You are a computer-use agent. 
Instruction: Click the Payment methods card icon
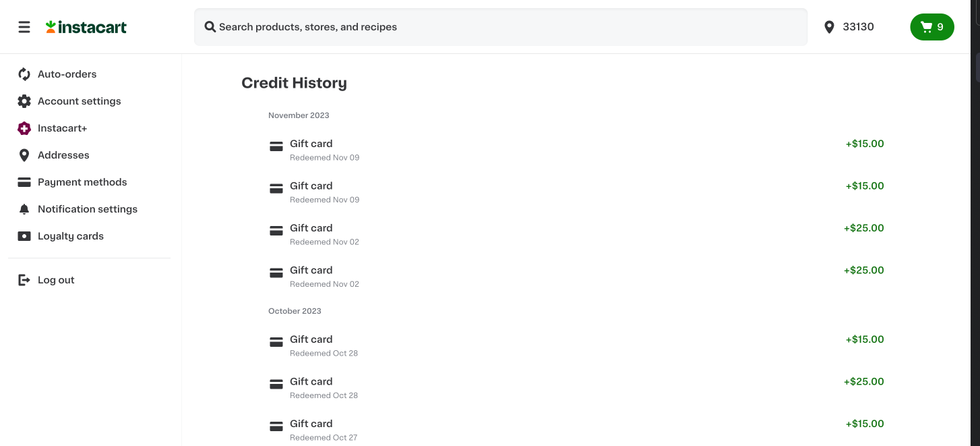(x=24, y=182)
